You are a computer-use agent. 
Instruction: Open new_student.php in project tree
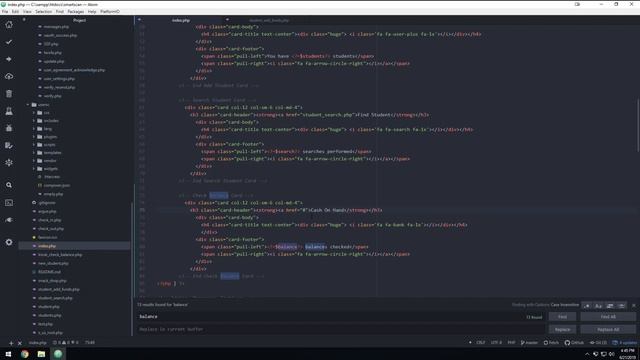pyautogui.click(x=53, y=263)
